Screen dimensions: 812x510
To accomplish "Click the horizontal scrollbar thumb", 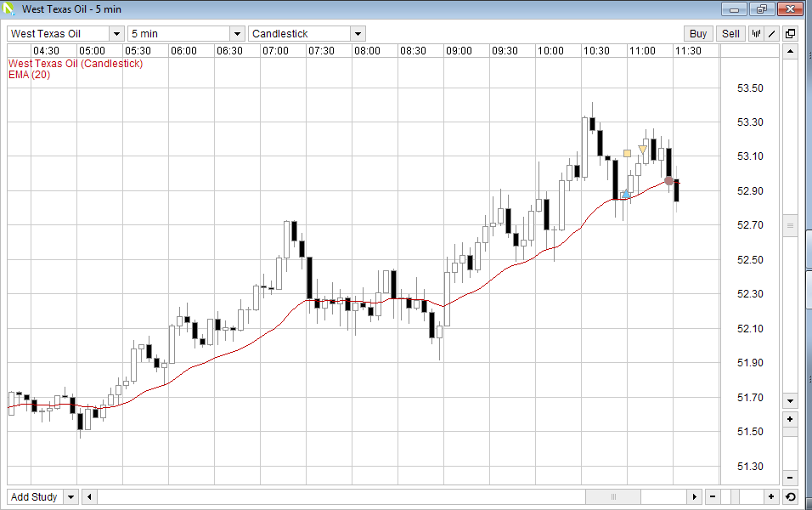I will tap(613, 497).
